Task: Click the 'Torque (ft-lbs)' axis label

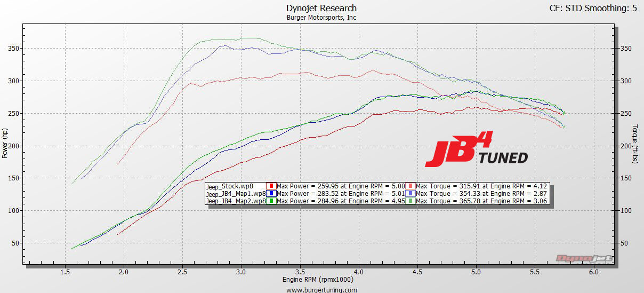Action: tap(635, 144)
